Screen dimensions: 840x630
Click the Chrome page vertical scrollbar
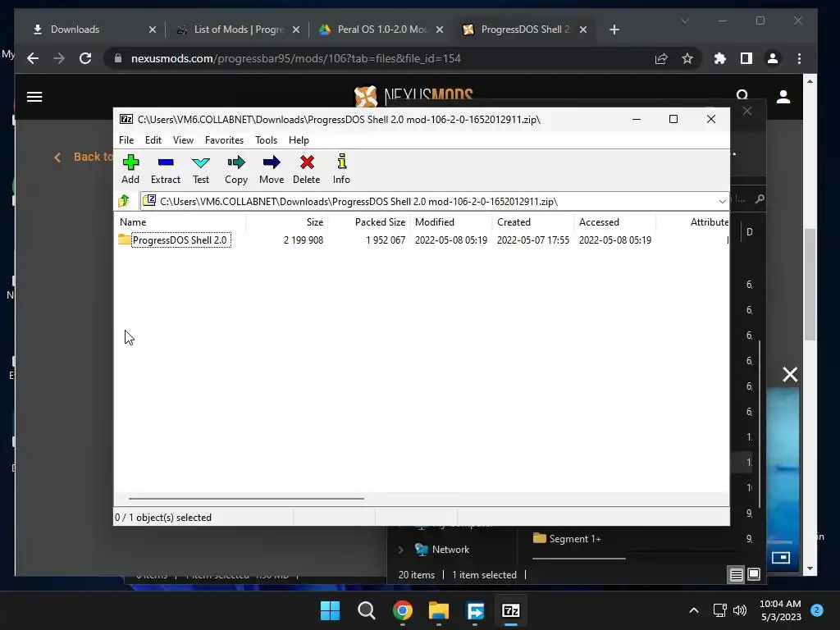pyautogui.click(x=810, y=284)
